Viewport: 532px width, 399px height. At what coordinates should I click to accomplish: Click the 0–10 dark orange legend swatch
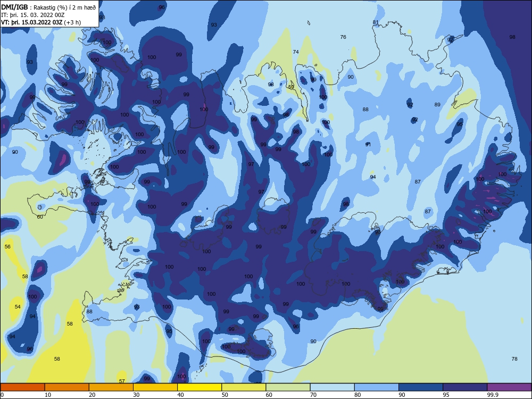click(x=22, y=387)
